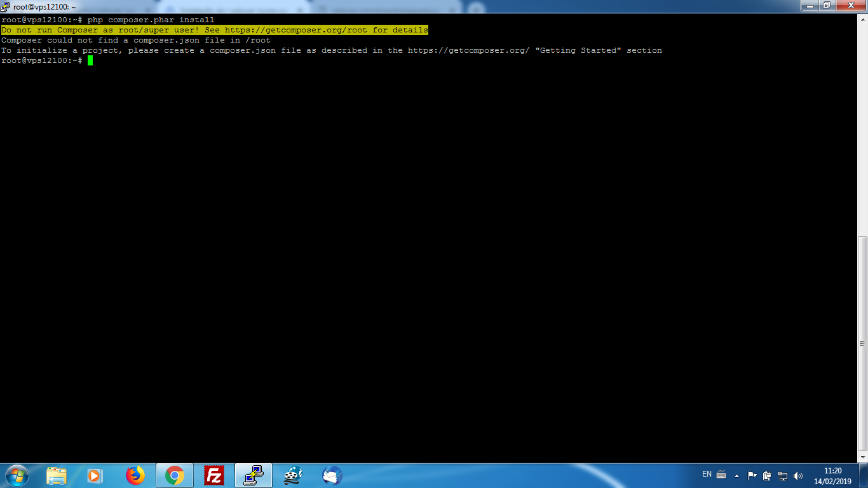Click the EN language indicator
The width and height of the screenshot is (868, 488).
(707, 474)
